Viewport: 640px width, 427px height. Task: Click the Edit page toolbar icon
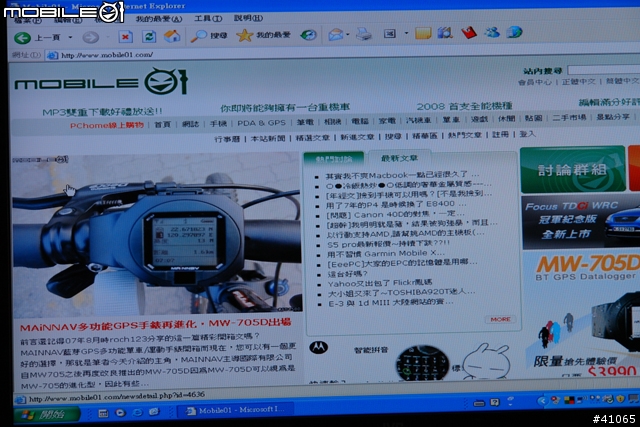pos(390,33)
